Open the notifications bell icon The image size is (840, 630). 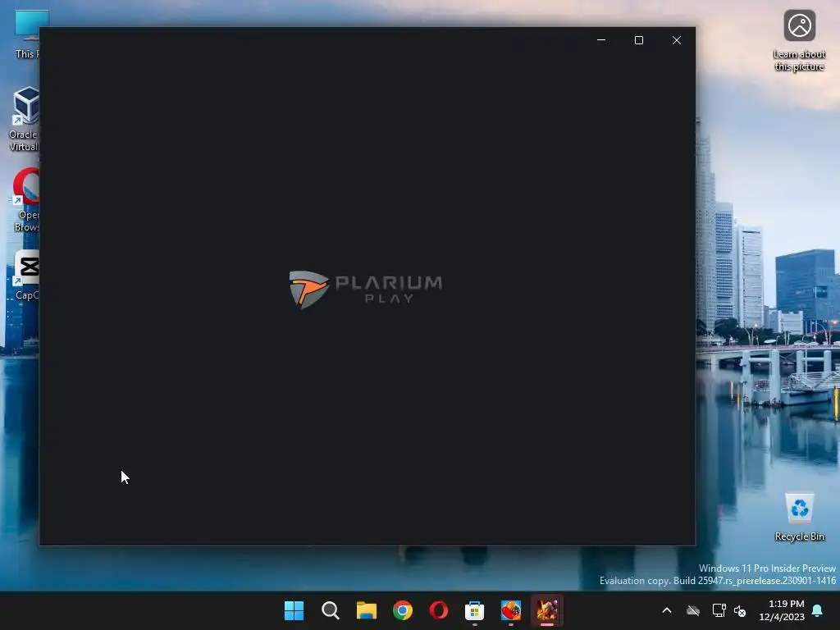817,610
